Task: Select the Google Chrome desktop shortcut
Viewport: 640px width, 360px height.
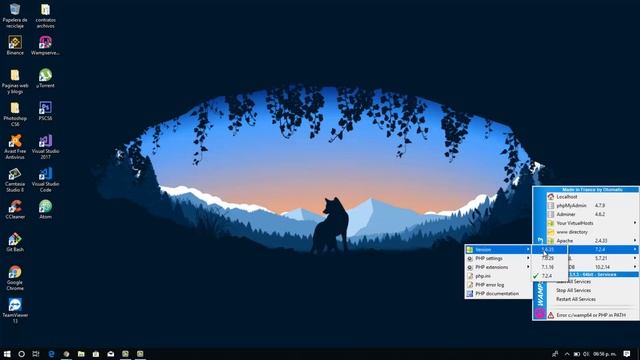Action: [15, 278]
